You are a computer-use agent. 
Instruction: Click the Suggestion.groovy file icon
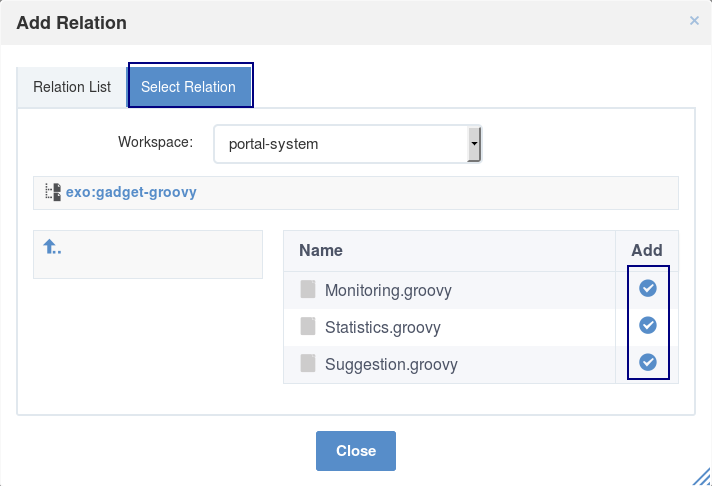(x=308, y=363)
